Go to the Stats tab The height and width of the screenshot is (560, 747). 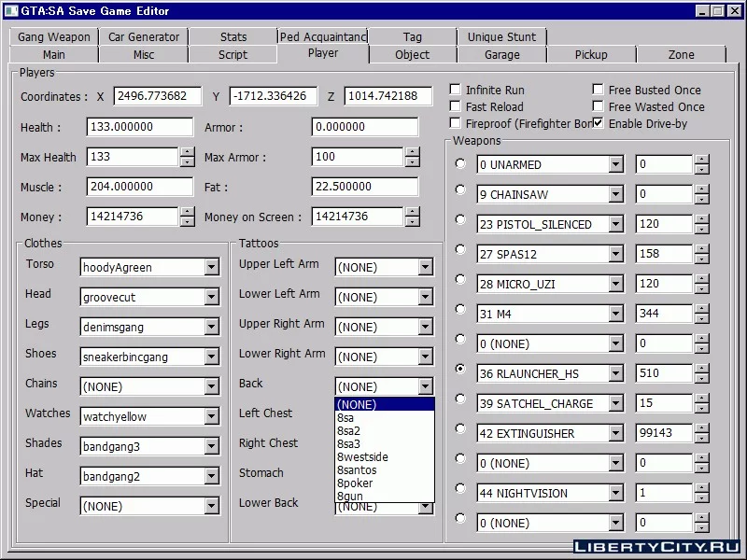point(233,36)
